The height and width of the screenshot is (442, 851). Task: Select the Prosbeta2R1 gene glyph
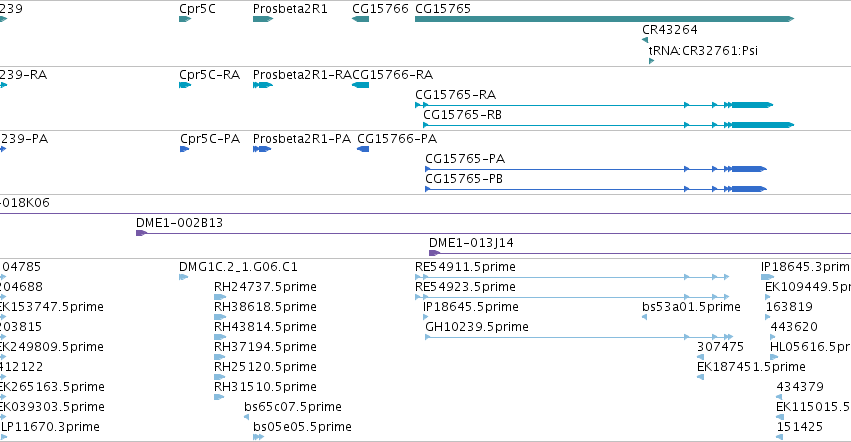pyautogui.click(x=263, y=19)
